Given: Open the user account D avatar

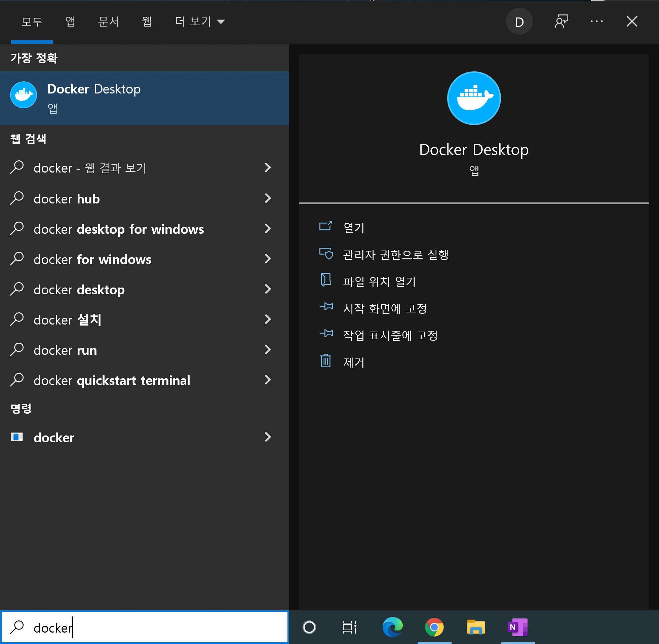Looking at the screenshot, I should (x=519, y=22).
